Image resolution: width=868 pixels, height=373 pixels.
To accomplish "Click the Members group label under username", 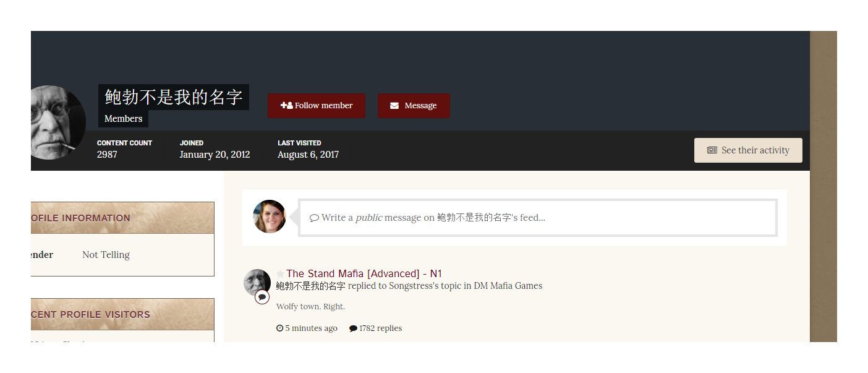I will (x=124, y=119).
